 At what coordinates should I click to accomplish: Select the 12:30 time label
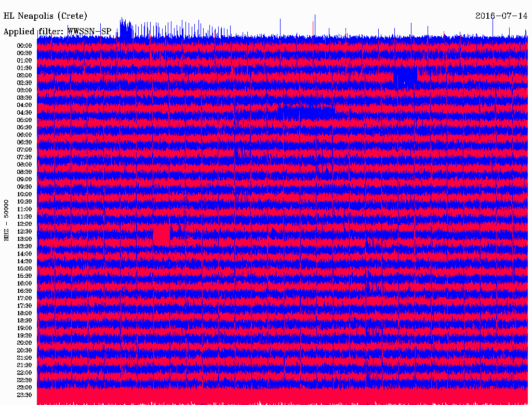click(24, 232)
